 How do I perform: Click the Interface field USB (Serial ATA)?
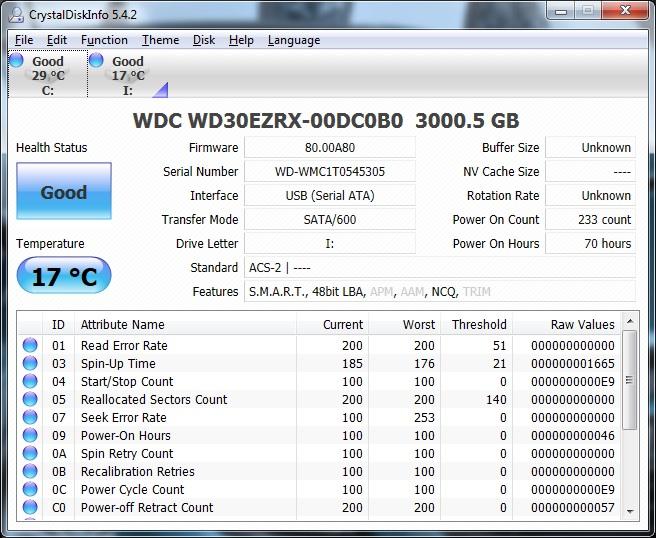pos(330,195)
